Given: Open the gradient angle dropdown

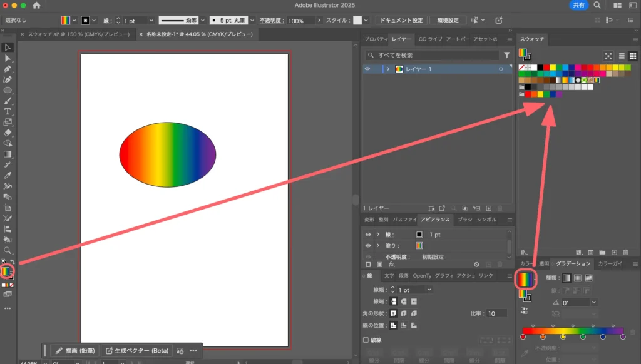Looking at the screenshot, I should tap(593, 303).
